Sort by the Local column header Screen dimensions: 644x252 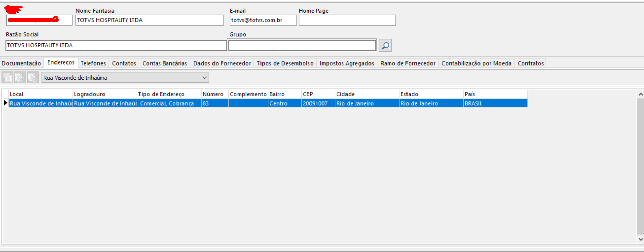[x=41, y=94]
